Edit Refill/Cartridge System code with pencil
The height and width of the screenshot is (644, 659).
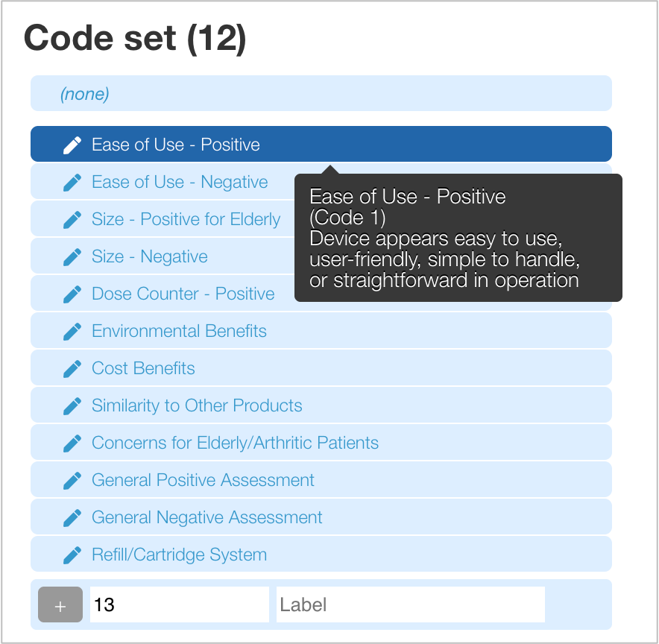click(72, 555)
